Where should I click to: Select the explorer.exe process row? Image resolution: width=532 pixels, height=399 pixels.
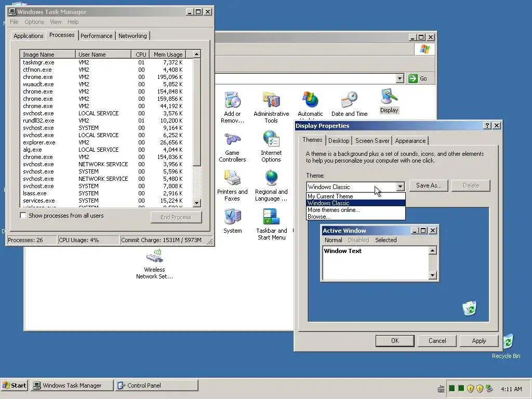point(106,142)
